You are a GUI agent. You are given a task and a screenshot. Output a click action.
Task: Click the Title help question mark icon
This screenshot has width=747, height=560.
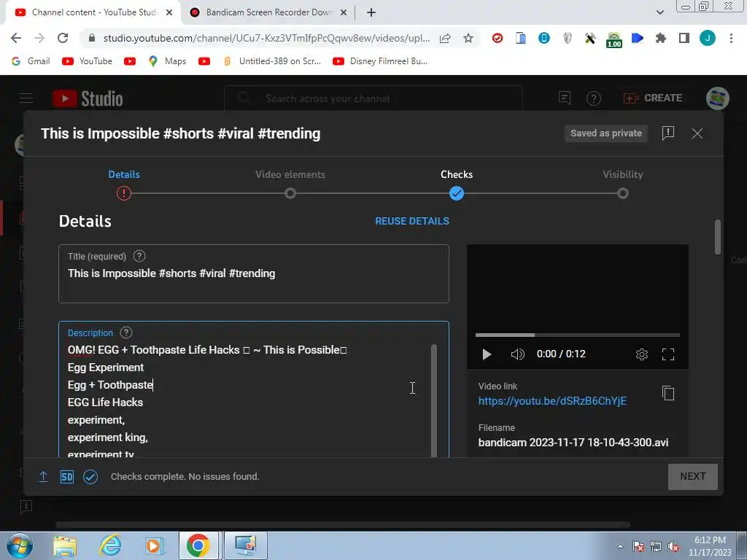tap(139, 256)
